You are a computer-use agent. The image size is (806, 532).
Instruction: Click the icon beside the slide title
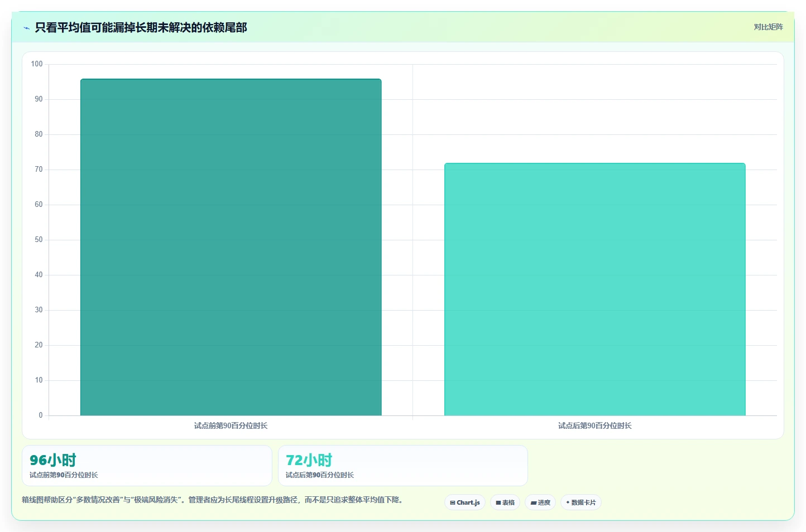pyautogui.click(x=26, y=28)
